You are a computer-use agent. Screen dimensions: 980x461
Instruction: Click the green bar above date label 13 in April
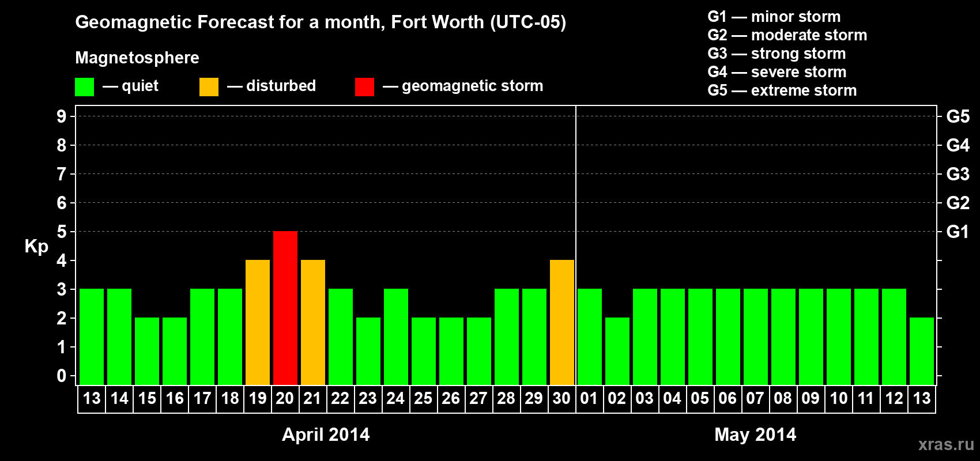point(92,337)
